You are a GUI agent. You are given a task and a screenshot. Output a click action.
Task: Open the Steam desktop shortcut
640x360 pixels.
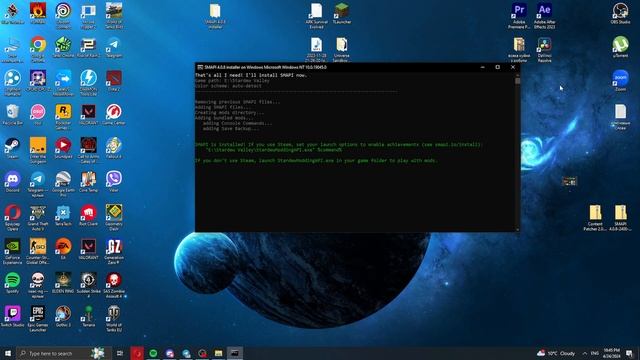point(12,148)
